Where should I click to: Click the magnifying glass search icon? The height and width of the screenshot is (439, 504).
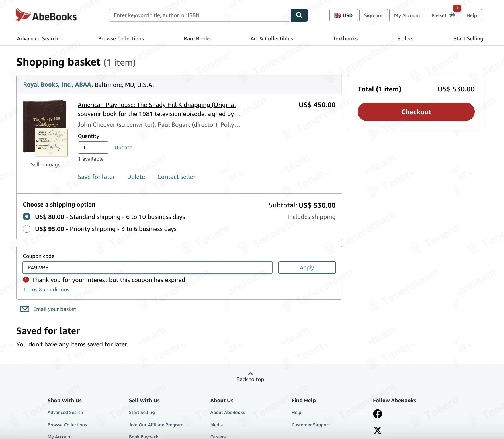click(299, 15)
